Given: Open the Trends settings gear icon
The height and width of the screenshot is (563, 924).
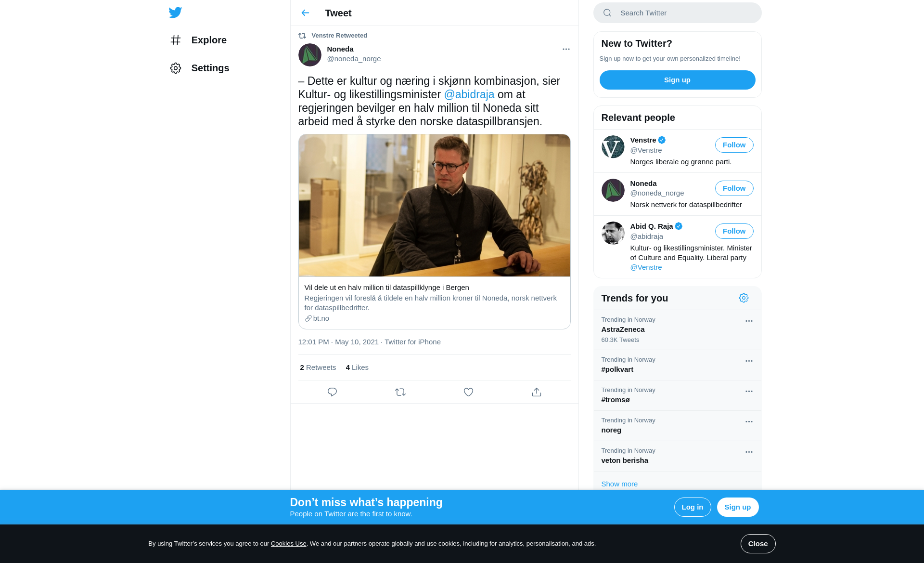Looking at the screenshot, I should tap(744, 298).
